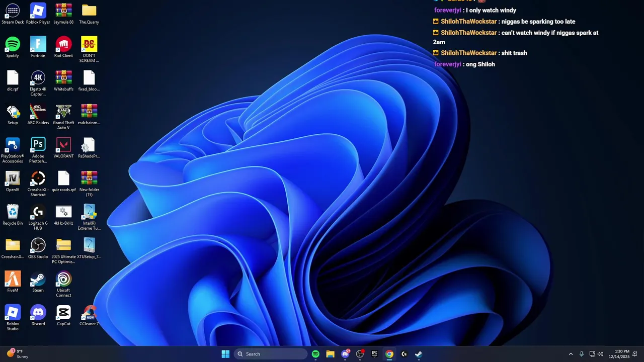Open Discord from the taskbar
This screenshot has height=362, width=644.
pos(345,354)
